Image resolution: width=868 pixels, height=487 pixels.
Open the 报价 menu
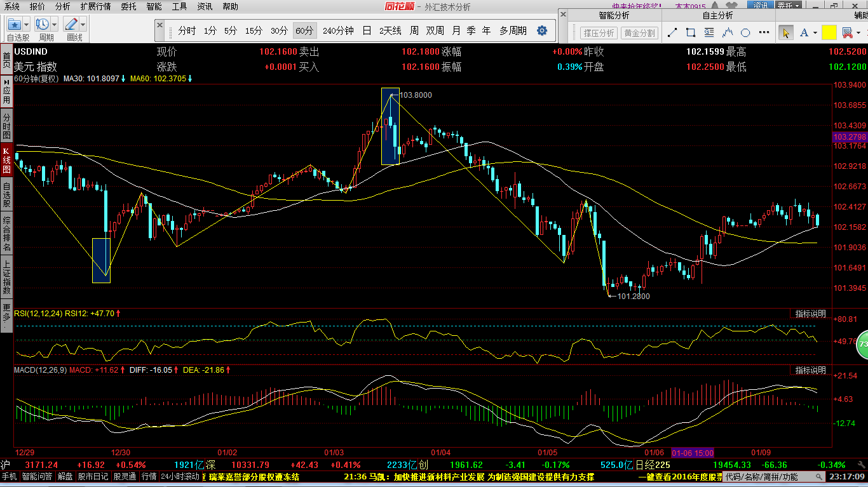point(37,6)
